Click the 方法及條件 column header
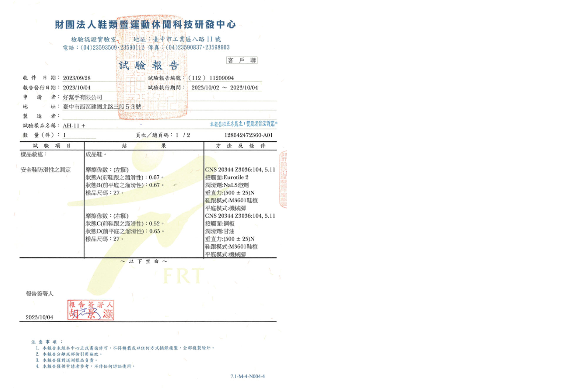Image resolution: width=588 pixels, height=388 pixels. tap(240, 146)
